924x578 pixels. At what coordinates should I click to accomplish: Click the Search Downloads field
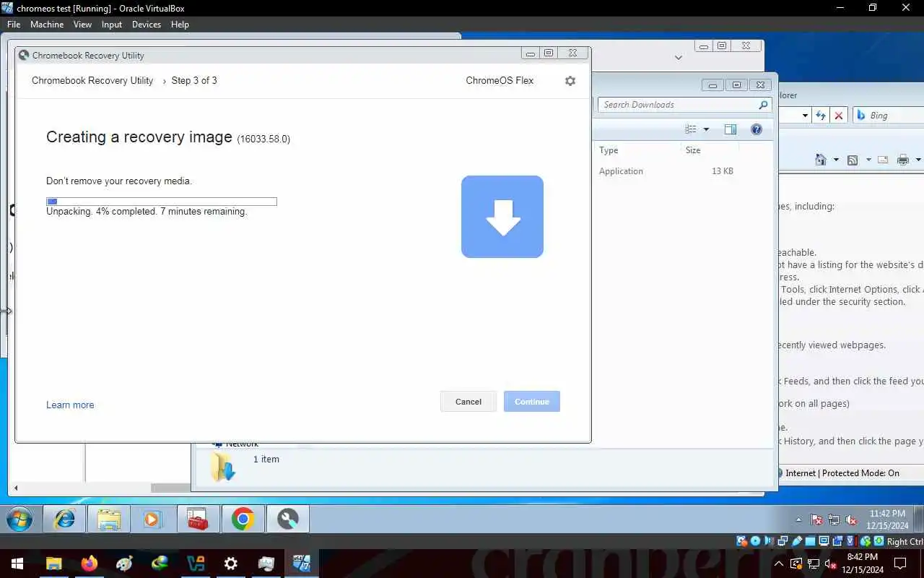click(684, 105)
